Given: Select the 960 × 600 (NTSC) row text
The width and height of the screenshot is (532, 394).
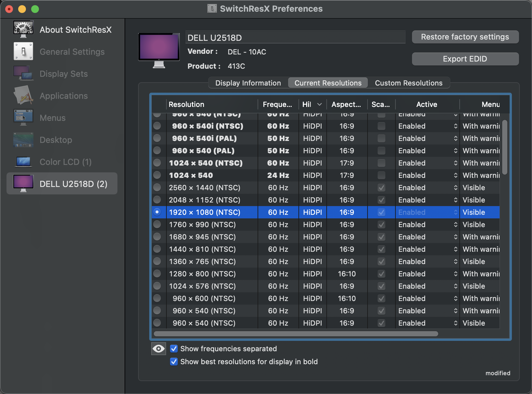Looking at the screenshot, I should (x=204, y=298).
